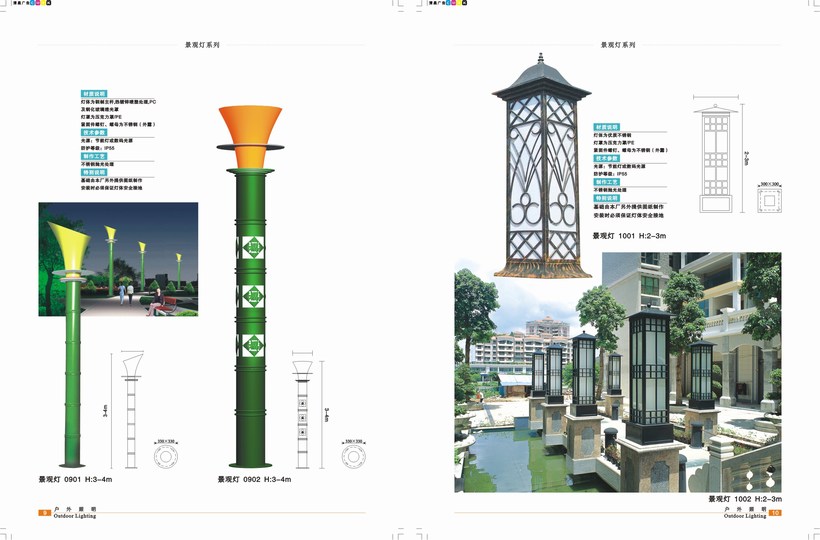Click the 特别说明 heading on left page
Viewport: 820px width, 540px height.
click(x=94, y=171)
